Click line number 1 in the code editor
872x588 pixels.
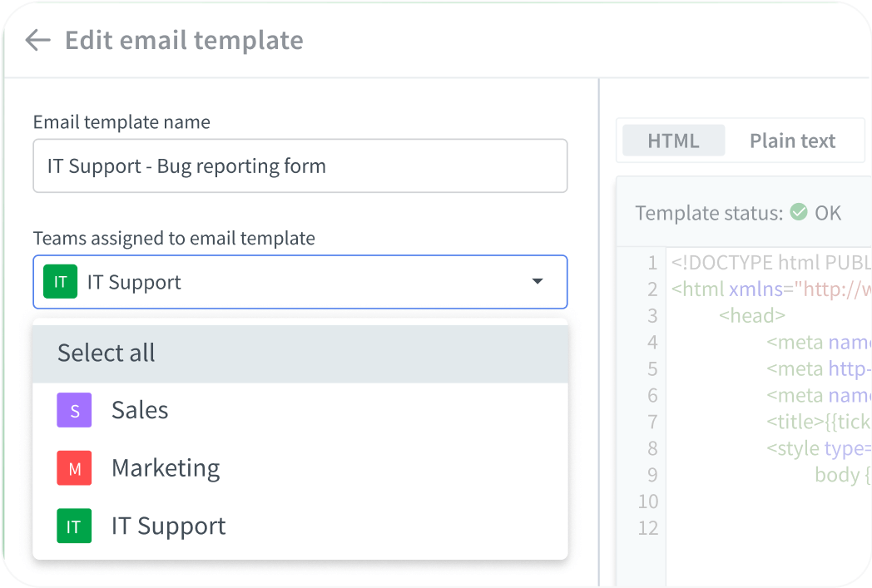coord(652,262)
